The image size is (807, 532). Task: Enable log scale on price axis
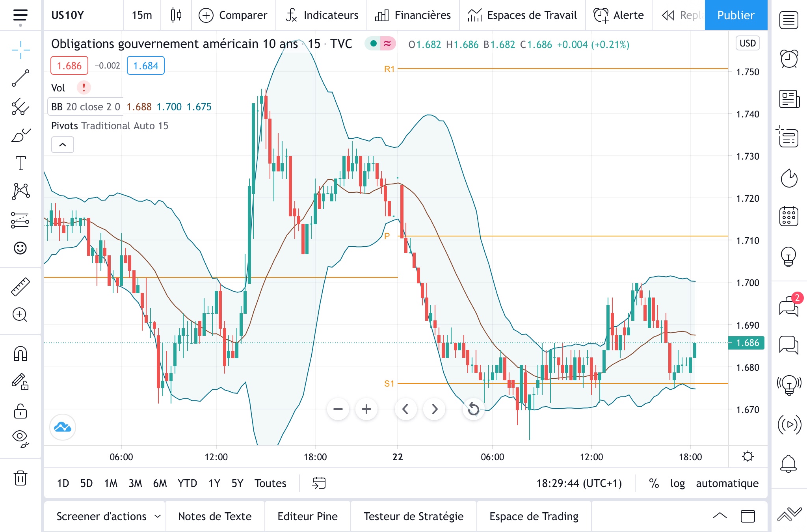677,483
